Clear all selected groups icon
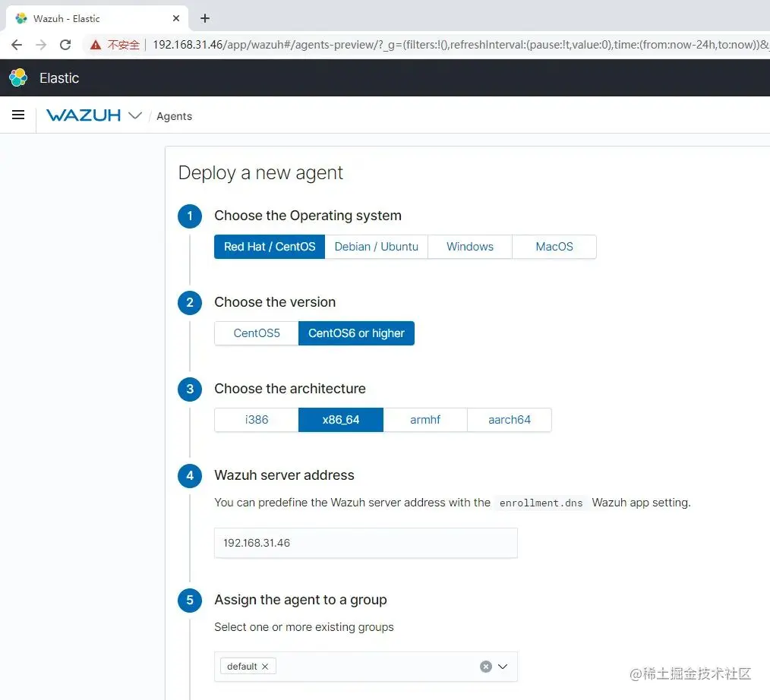Viewport: 770px width, 700px height. pos(486,666)
